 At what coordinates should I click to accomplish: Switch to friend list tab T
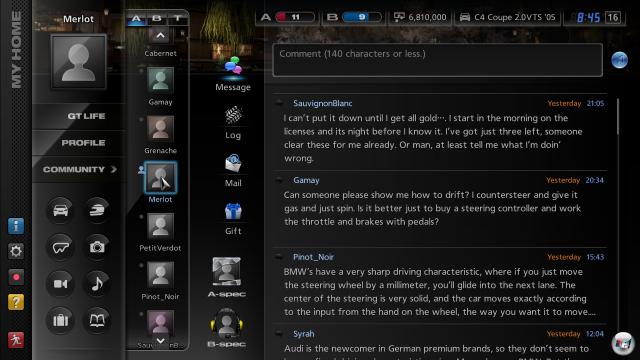pyautogui.click(x=177, y=18)
